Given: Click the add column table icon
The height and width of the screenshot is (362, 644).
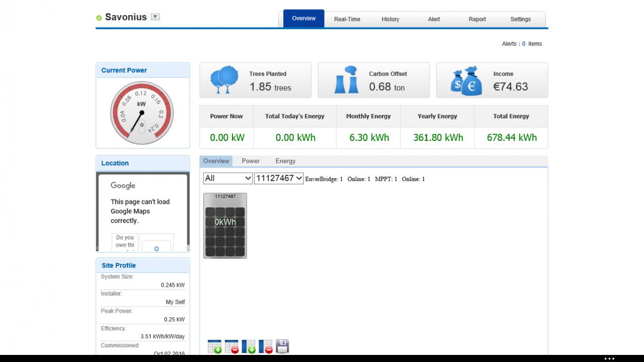Looking at the screenshot, I should 249,346.
